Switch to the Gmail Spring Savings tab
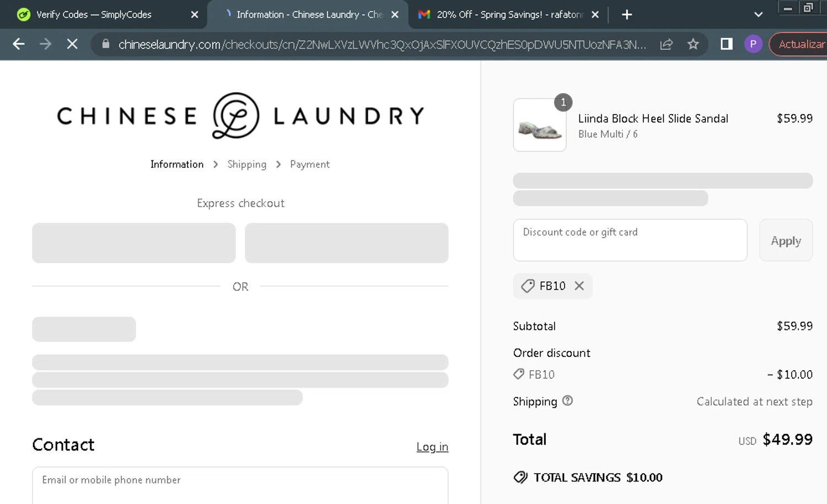This screenshot has width=827, height=504. 501,15
